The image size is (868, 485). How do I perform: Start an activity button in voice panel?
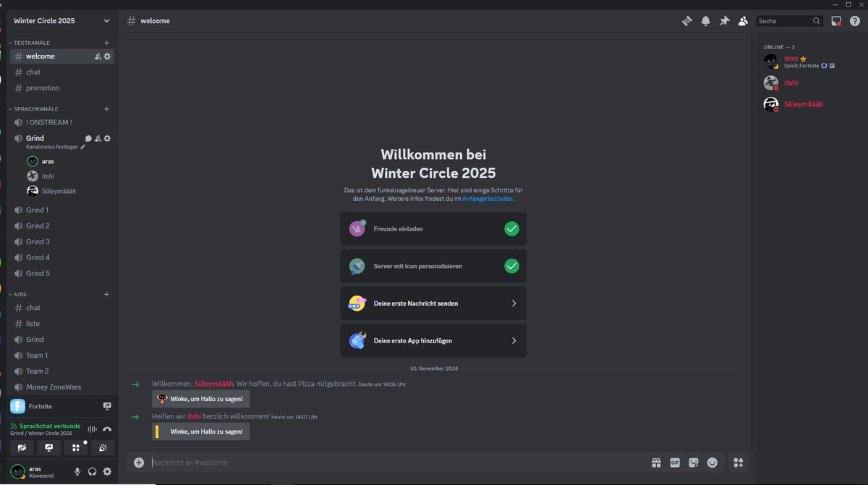(75, 447)
